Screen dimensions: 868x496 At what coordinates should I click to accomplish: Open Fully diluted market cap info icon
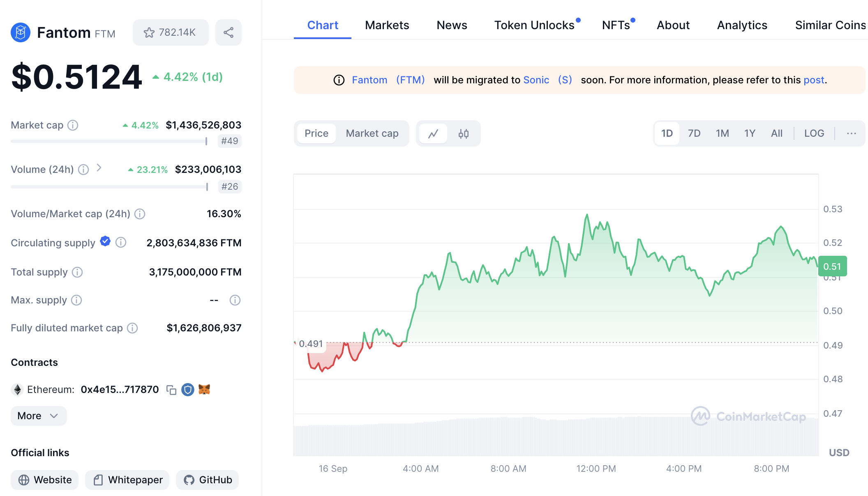pos(132,328)
